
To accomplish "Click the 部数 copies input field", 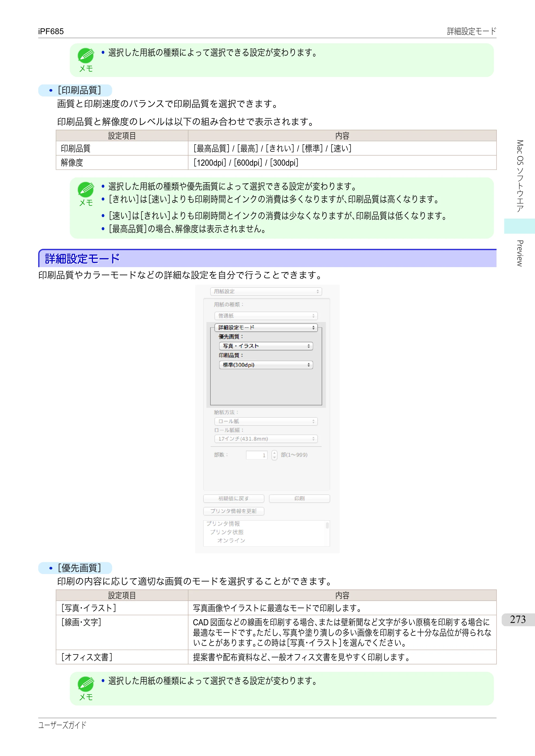I will click(257, 455).
